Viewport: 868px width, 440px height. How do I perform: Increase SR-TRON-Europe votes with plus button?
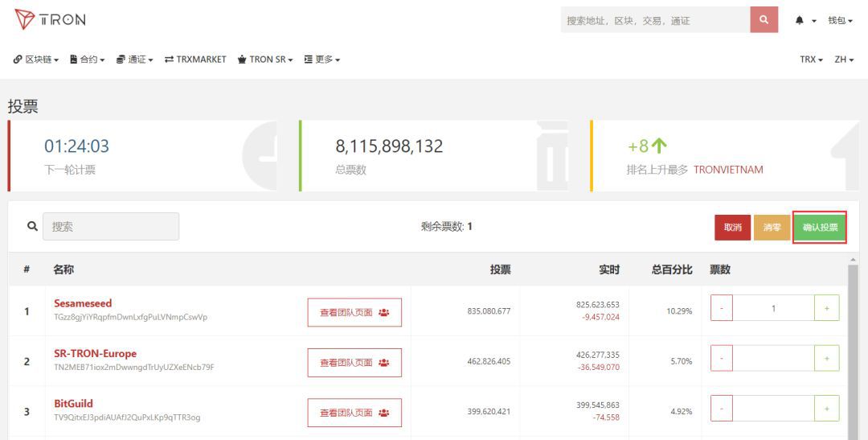[x=826, y=358]
